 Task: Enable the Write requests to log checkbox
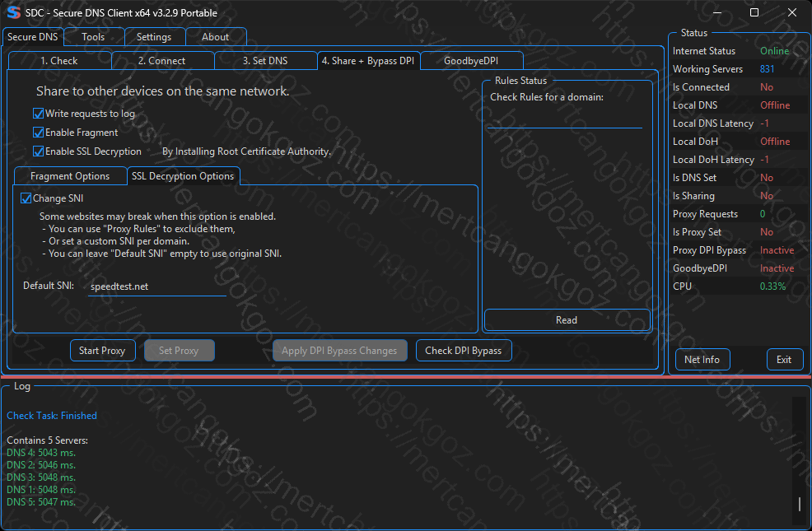click(x=39, y=114)
